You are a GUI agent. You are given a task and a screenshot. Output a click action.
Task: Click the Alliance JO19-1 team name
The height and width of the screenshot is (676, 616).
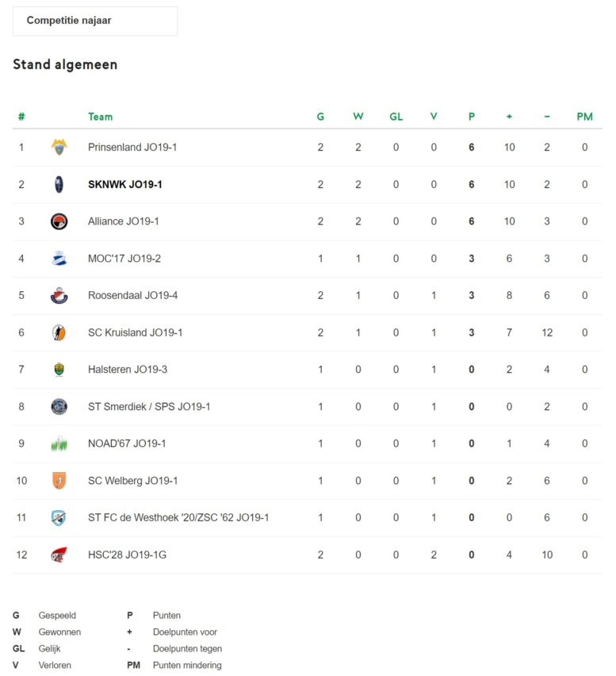pos(123,221)
